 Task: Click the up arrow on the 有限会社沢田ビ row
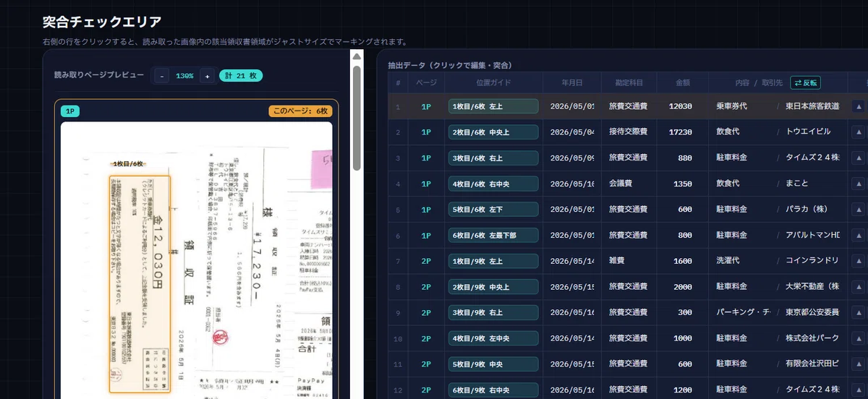tap(859, 364)
